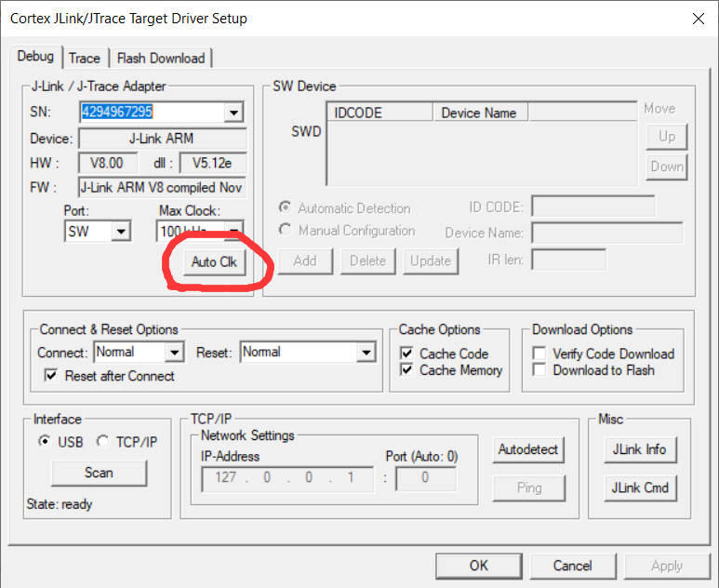Open the Flash Download tab
The image size is (719, 588).
(161, 59)
